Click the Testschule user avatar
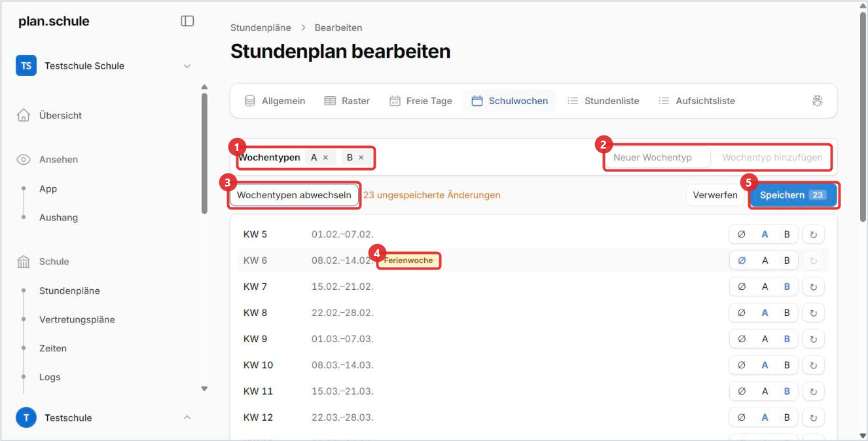The image size is (868, 441). 26,417
